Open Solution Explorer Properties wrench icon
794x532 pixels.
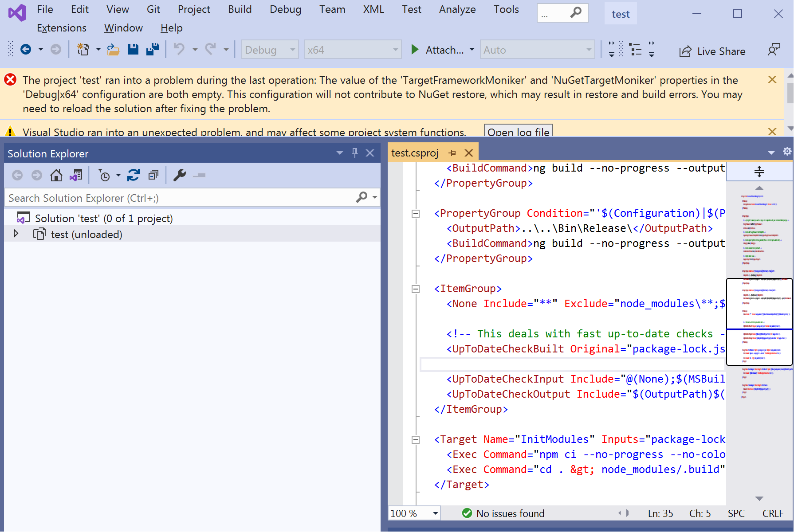[x=180, y=175]
